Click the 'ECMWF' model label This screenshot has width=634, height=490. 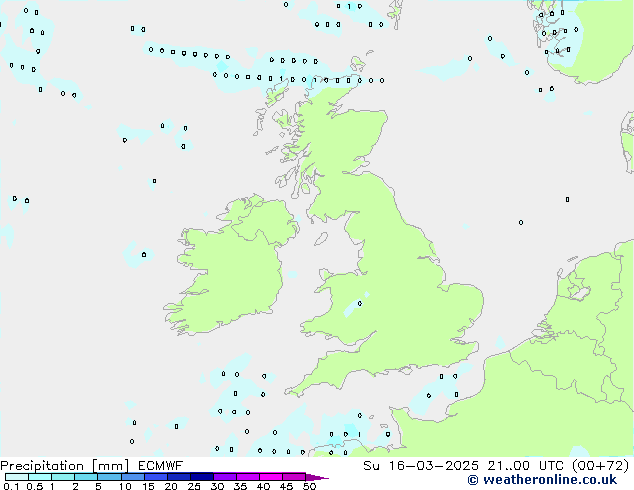161,466
